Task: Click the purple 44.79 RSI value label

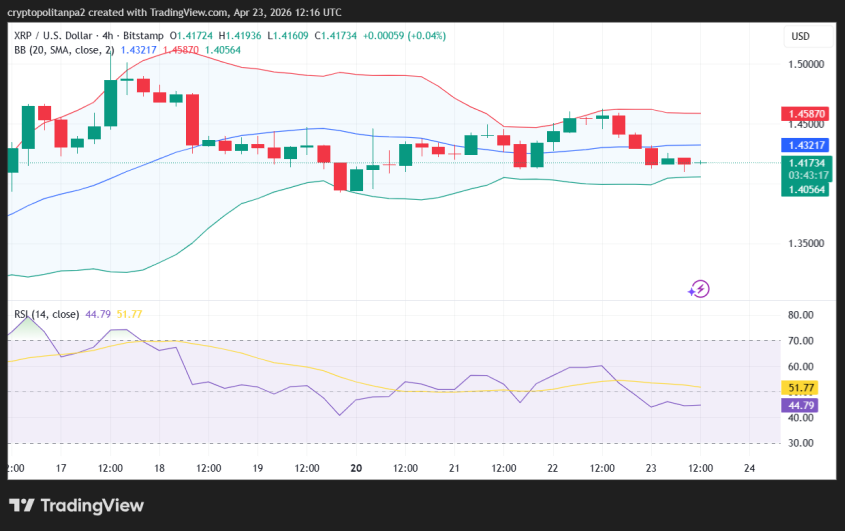Action: coord(804,406)
